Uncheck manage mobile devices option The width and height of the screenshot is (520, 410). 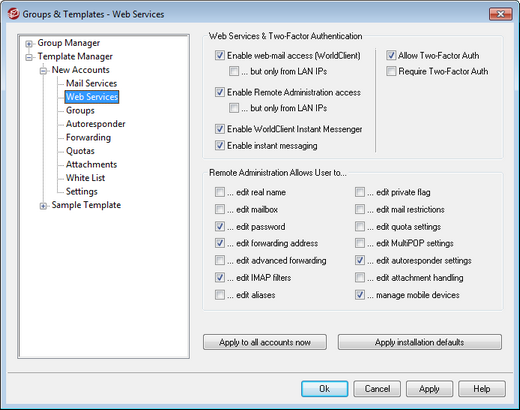tap(360, 295)
